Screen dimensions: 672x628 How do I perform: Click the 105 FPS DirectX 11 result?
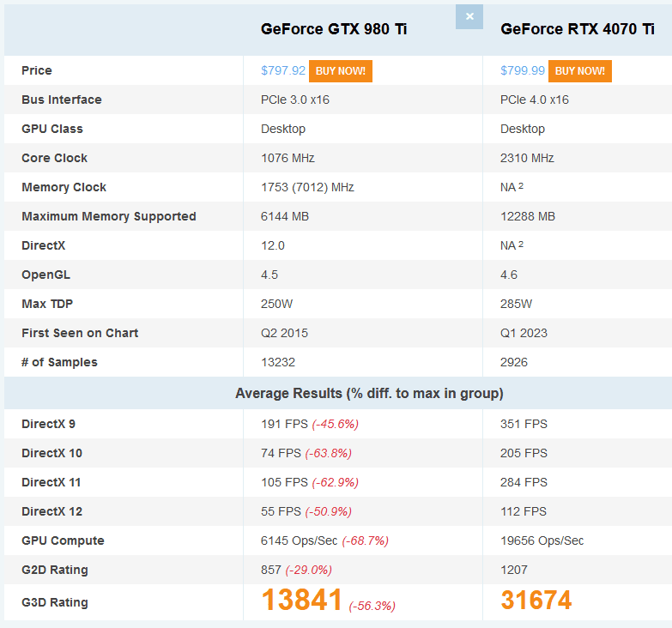(x=284, y=482)
